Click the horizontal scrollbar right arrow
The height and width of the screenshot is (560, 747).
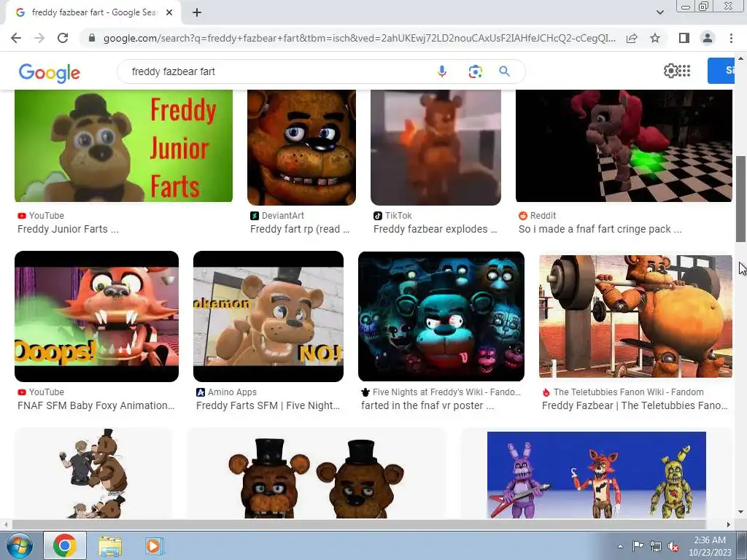point(728,524)
